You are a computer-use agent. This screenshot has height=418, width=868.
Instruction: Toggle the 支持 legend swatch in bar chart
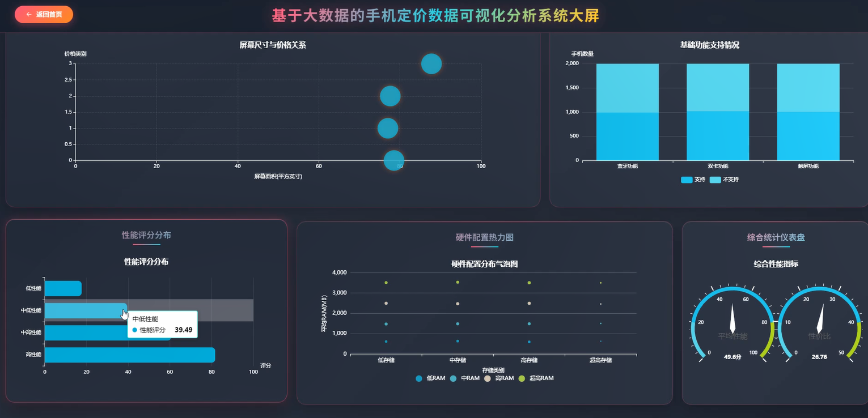coord(687,180)
